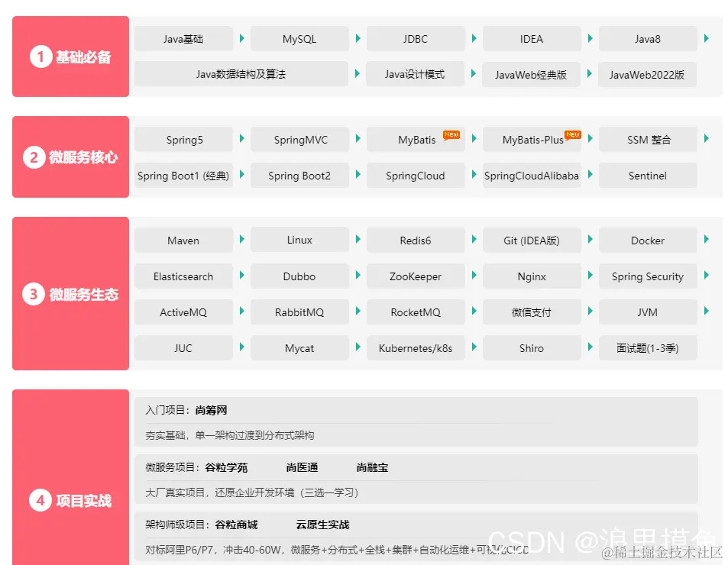This screenshot has height=565, width=728.
Task: Open the MyBatis course box
Action: pyautogui.click(x=416, y=140)
